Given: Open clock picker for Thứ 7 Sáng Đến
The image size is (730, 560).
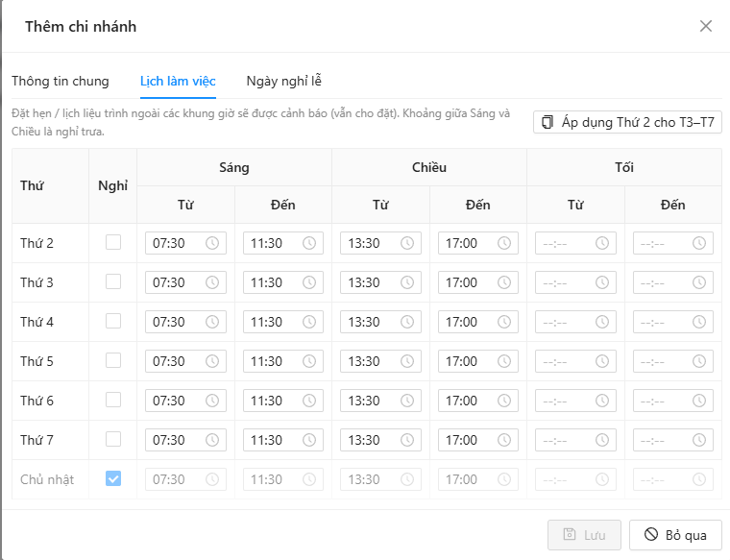Looking at the screenshot, I should (x=309, y=440).
